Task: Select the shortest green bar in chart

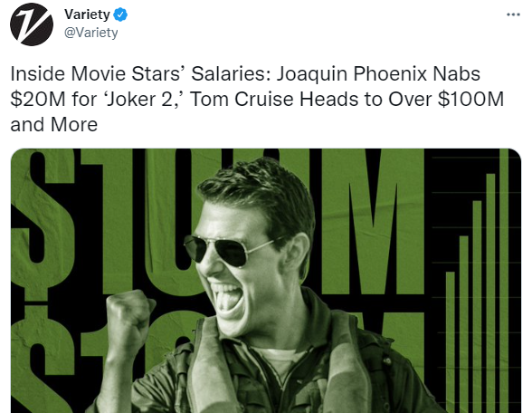Action: pyautogui.click(x=451, y=342)
